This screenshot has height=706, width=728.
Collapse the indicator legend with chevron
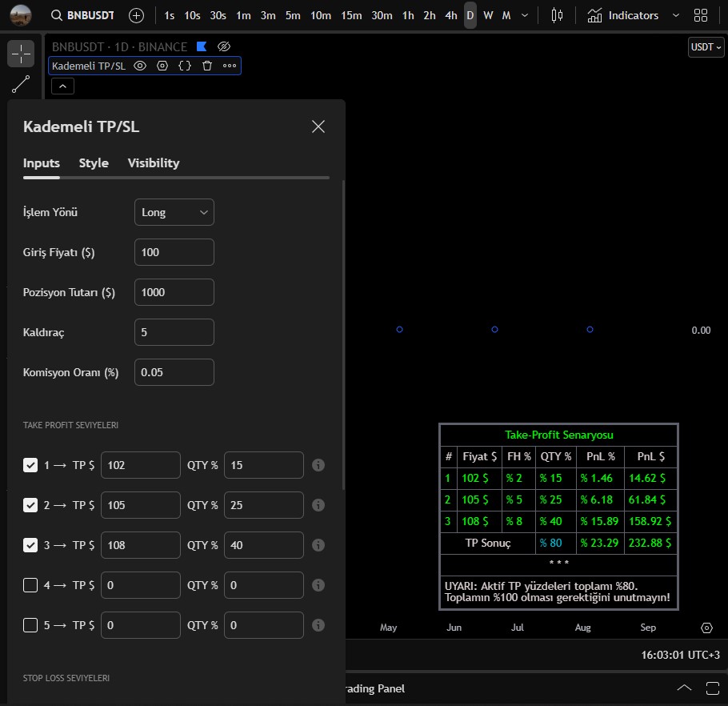click(x=62, y=86)
